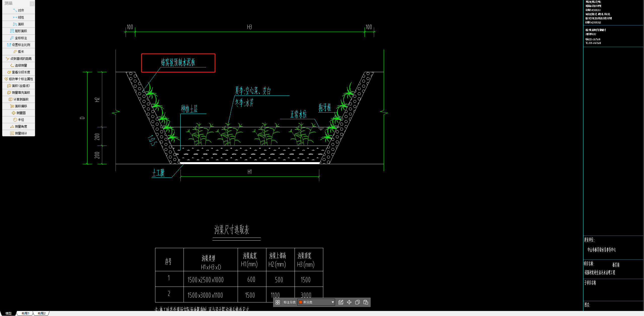Select the 对齐 aligned measurement tool
The image size is (644, 316).
coord(19,10)
